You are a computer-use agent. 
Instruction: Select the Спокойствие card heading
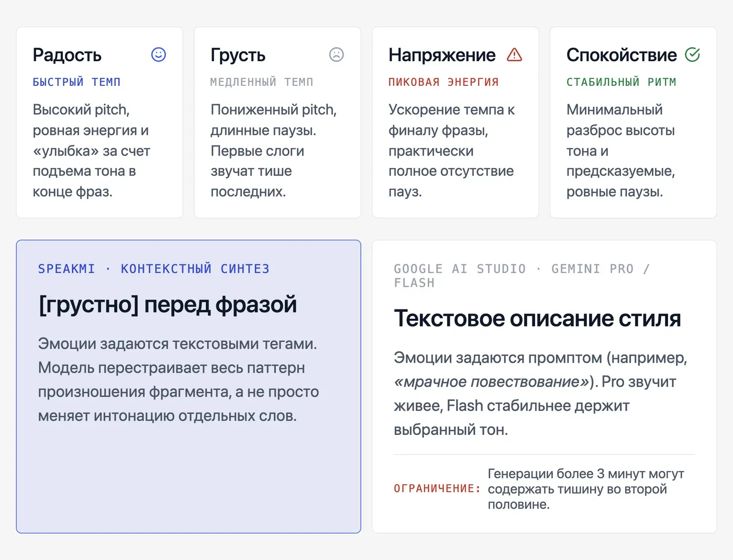(621, 55)
